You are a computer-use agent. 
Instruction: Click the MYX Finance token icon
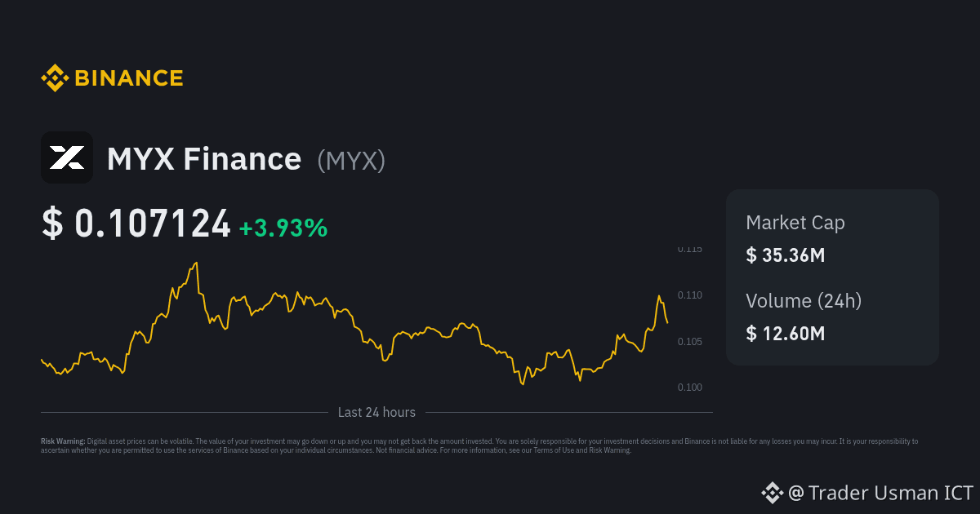tap(67, 157)
